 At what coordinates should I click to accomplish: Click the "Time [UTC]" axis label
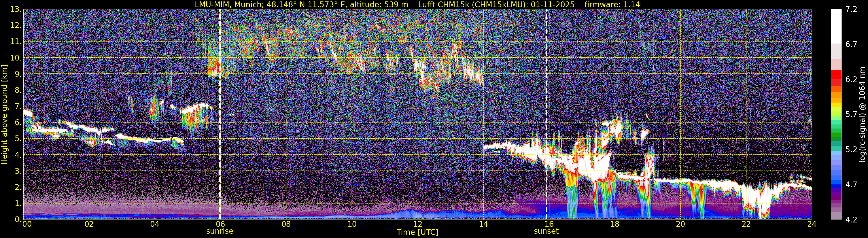click(417, 232)
